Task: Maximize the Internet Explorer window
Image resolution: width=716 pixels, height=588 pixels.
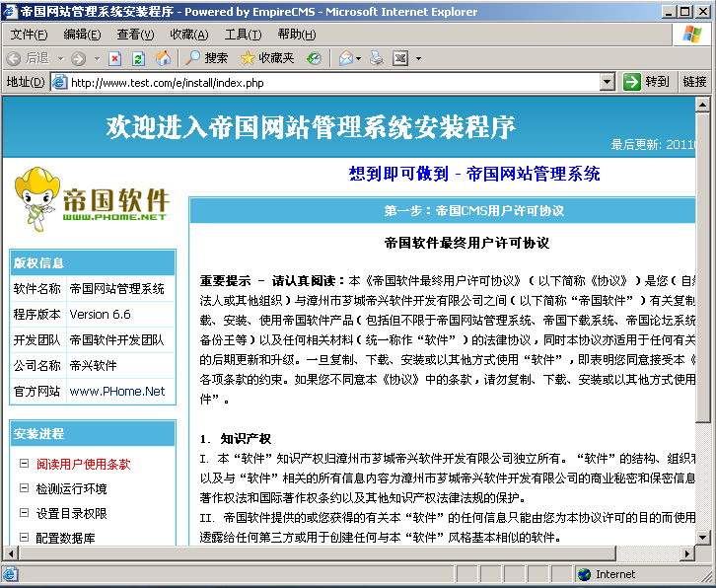Action: (685, 12)
